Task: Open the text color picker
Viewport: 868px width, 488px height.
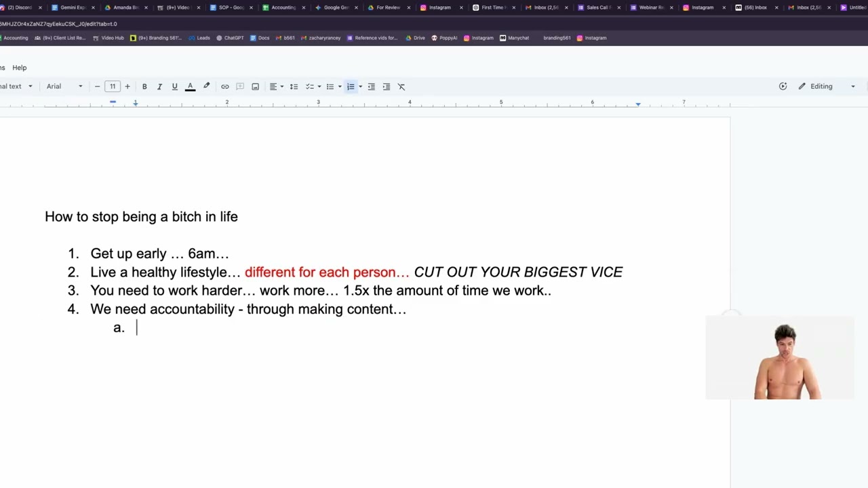Action: click(191, 86)
